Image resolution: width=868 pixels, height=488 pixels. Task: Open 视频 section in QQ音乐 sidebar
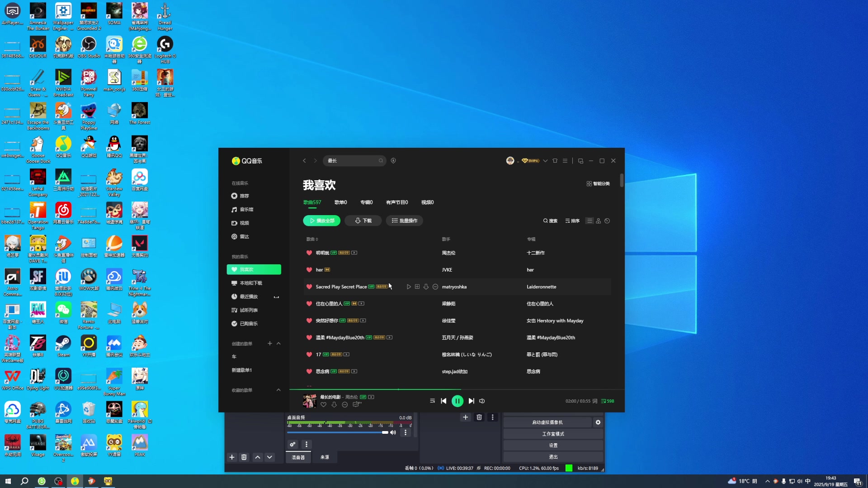click(240, 223)
